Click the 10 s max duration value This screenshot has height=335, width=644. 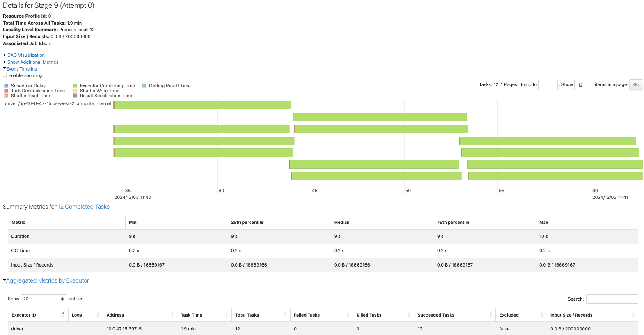point(543,236)
